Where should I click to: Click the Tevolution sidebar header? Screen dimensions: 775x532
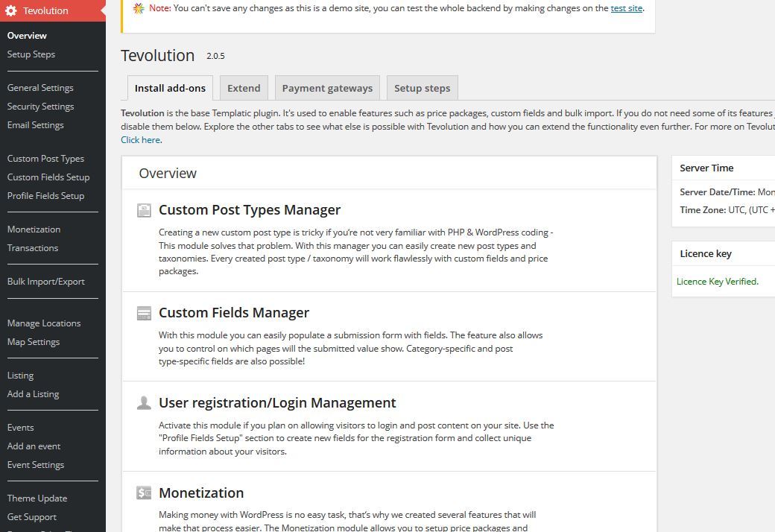click(x=53, y=10)
